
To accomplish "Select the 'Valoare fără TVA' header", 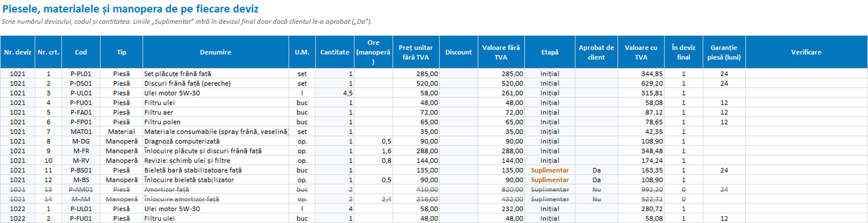I will [x=501, y=52].
